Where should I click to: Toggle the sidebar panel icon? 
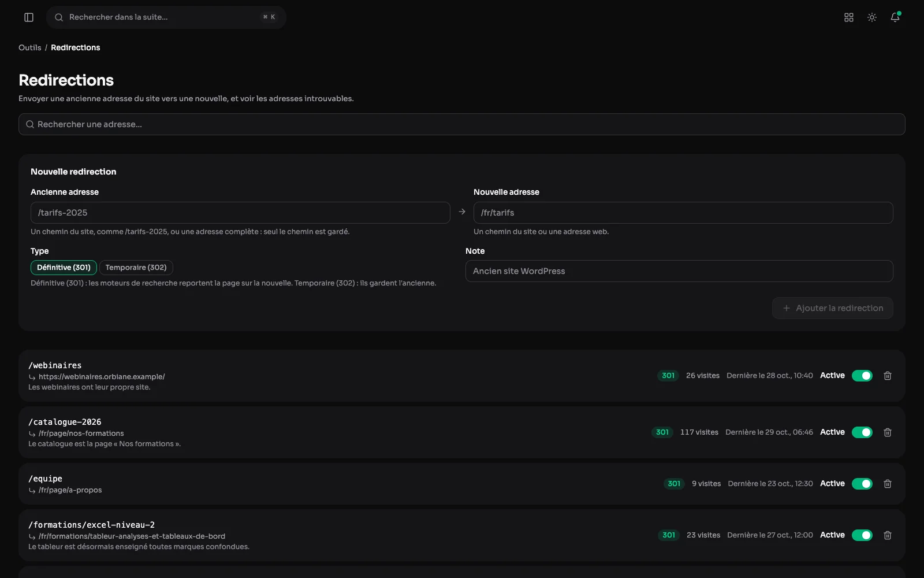click(x=29, y=17)
